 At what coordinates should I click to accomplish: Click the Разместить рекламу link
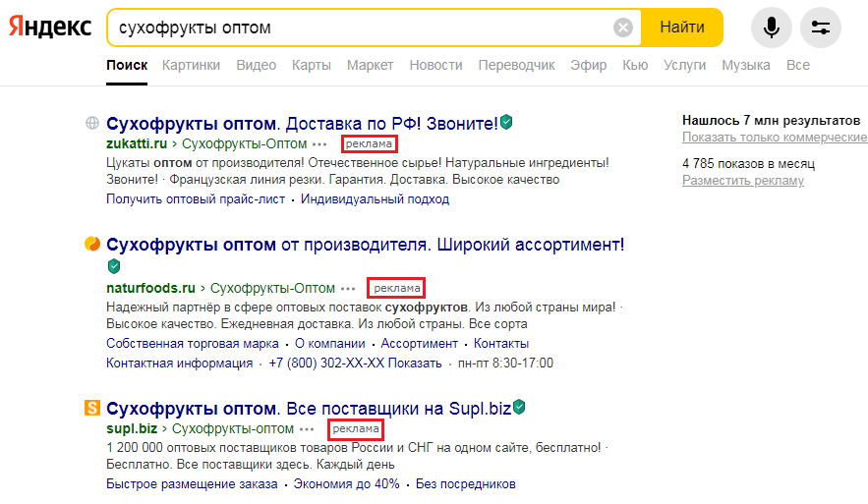pyautogui.click(x=743, y=181)
